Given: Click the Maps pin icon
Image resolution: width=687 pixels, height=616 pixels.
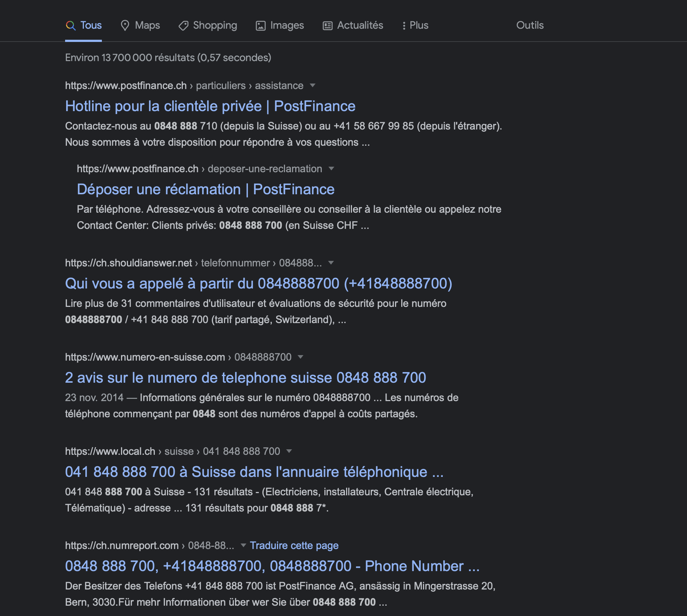Looking at the screenshot, I should 125,25.
